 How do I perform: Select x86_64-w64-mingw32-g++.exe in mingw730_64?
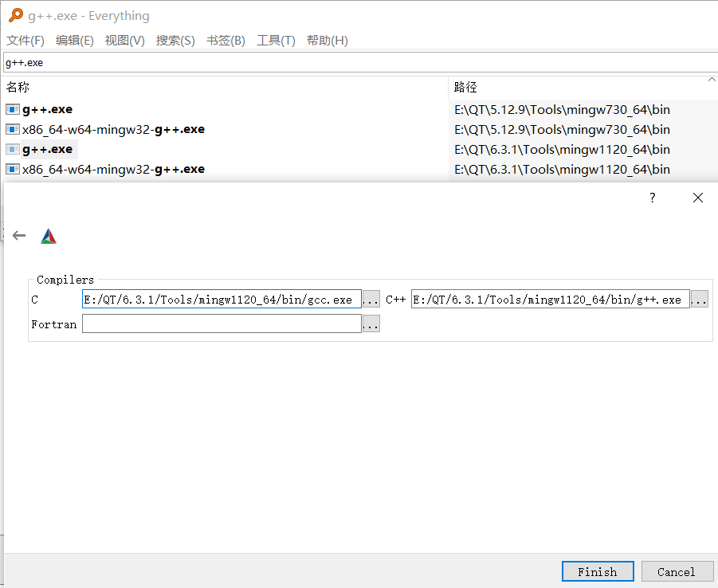114,130
